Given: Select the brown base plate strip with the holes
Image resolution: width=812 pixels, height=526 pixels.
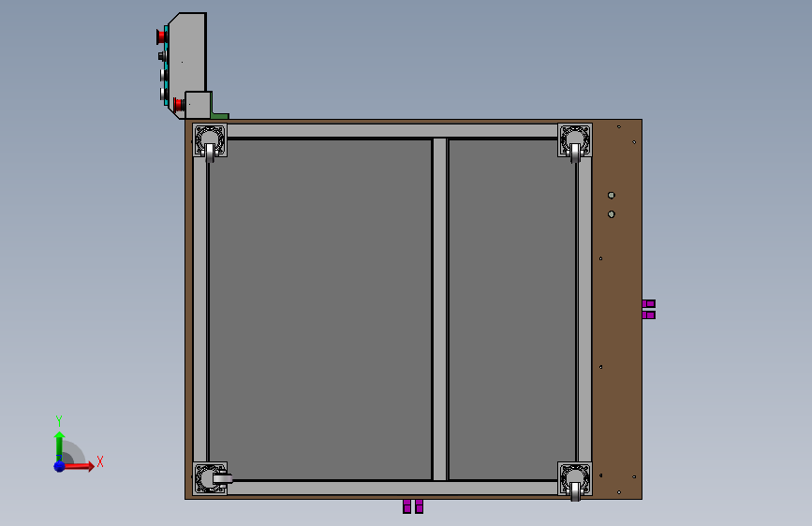Looking at the screenshot, I should (617, 309).
